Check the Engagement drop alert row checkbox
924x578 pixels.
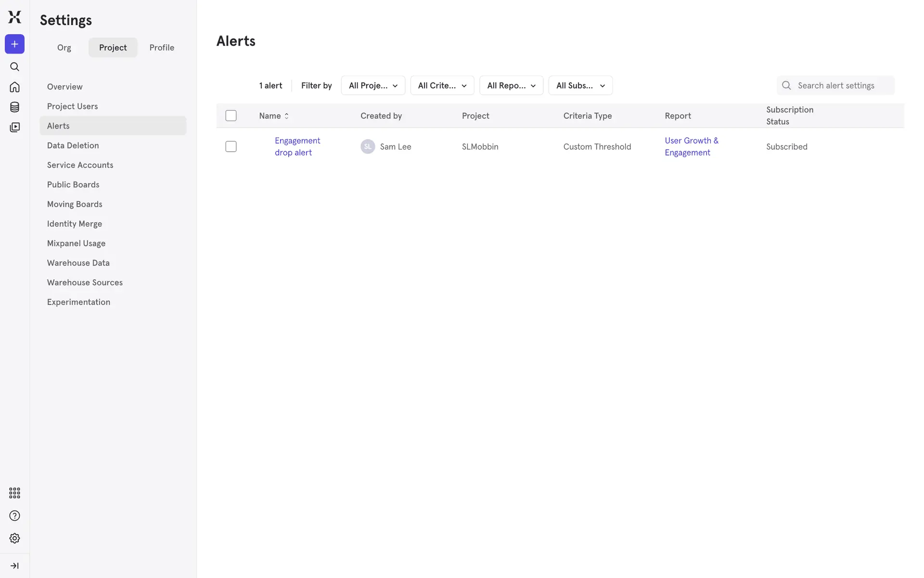point(231,146)
